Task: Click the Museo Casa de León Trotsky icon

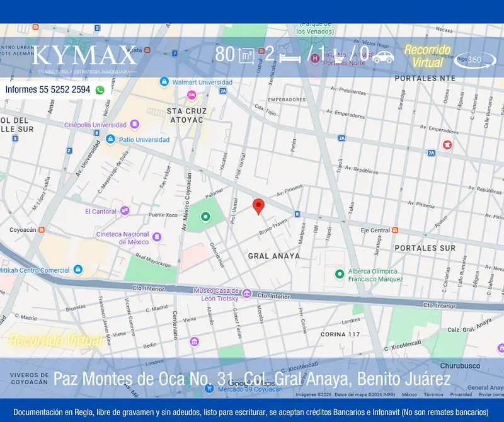Action: tap(246, 294)
